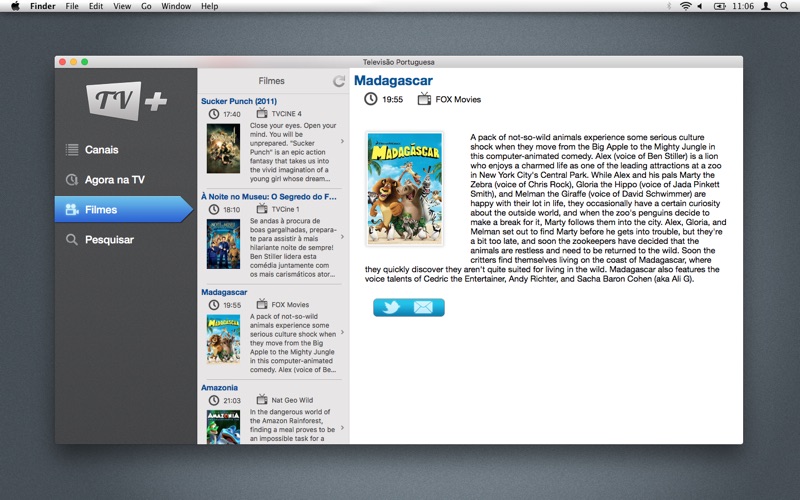
Task: Click the Filmes list header label
Action: tap(271, 81)
